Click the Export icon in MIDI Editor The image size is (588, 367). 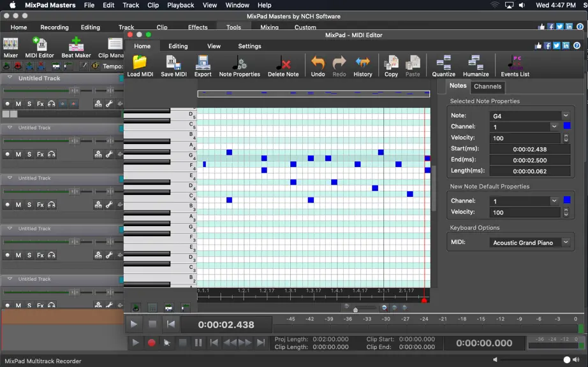[x=203, y=66]
